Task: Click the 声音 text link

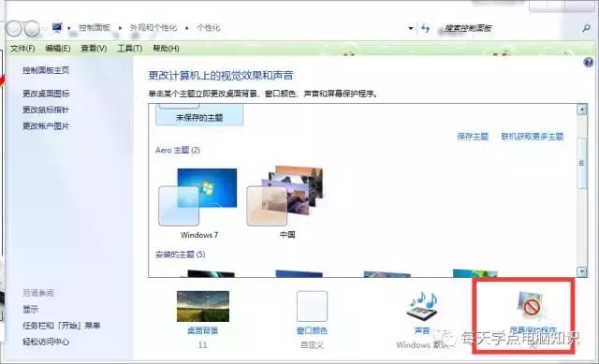Action: click(422, 330)
